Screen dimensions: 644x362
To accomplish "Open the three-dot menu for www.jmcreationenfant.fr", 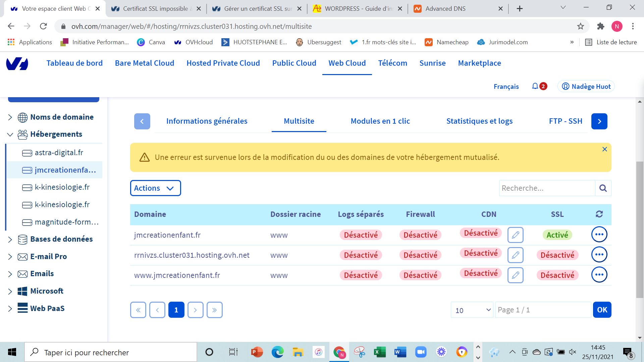I will coord(599,275).
